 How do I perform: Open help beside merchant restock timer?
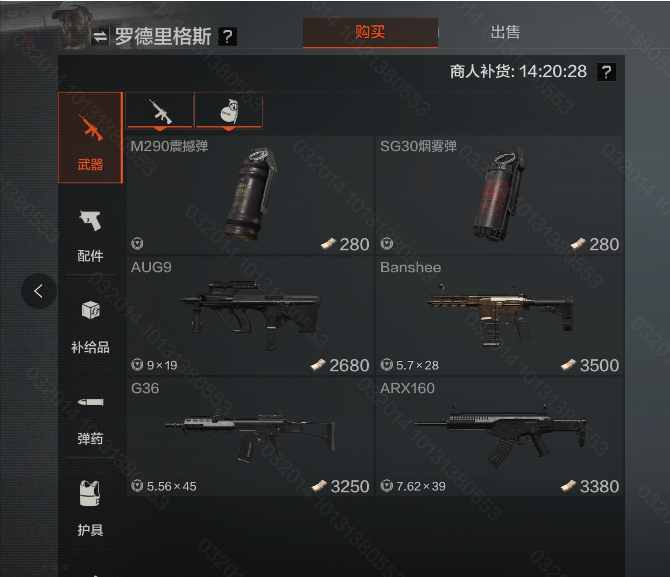[607, 72]
